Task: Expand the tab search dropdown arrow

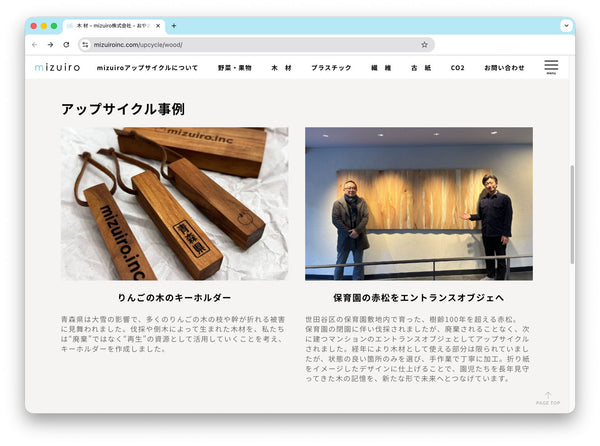Action: (x=566, y=26)
